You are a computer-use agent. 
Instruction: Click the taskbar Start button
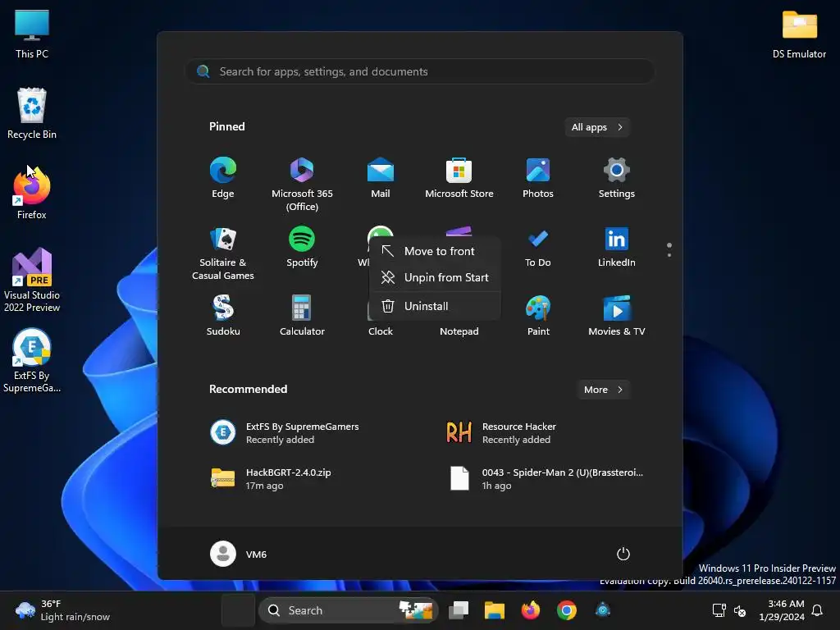[238, 610]
